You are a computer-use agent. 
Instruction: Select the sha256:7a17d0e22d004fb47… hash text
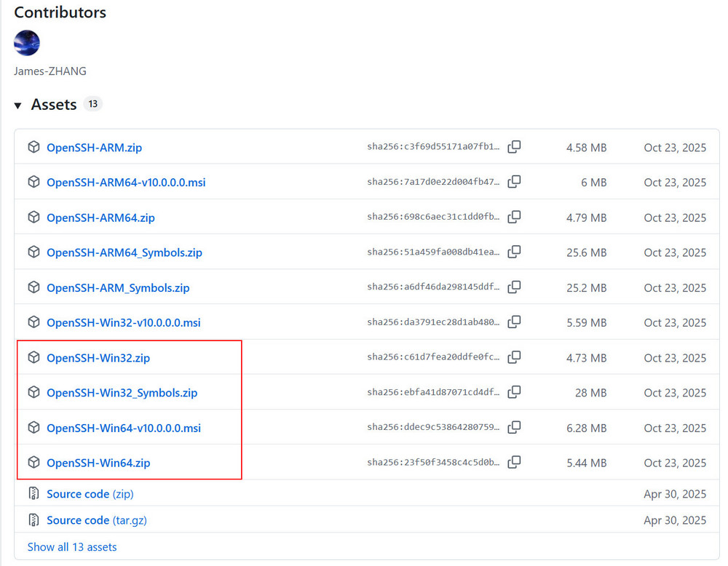coord(433,182)
